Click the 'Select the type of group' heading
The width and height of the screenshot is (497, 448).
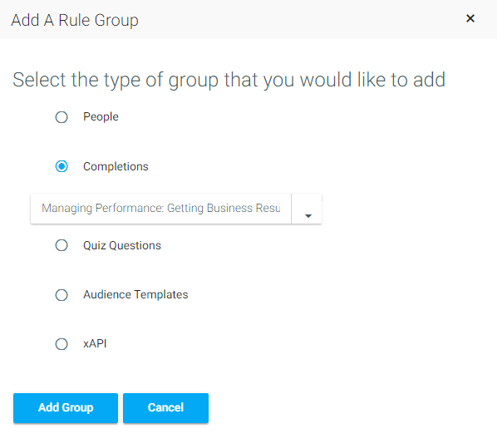pyautogui.click(x=229, y=80)
